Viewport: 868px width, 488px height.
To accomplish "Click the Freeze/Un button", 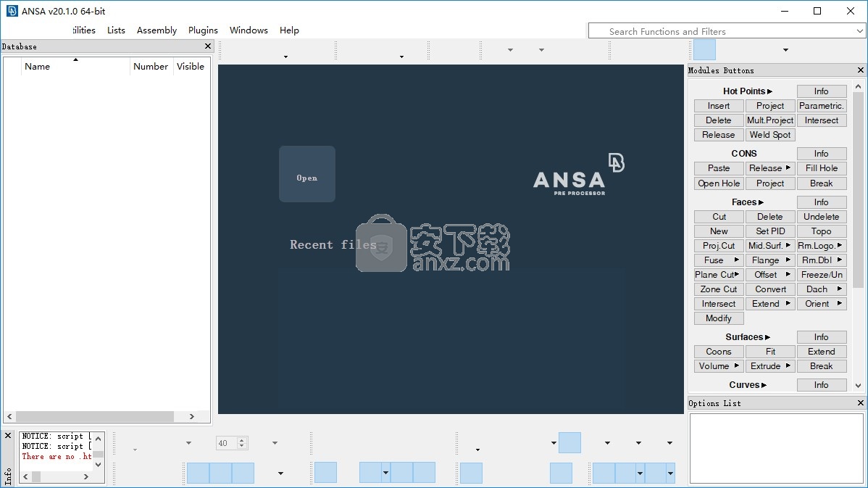I will (822, 274).
